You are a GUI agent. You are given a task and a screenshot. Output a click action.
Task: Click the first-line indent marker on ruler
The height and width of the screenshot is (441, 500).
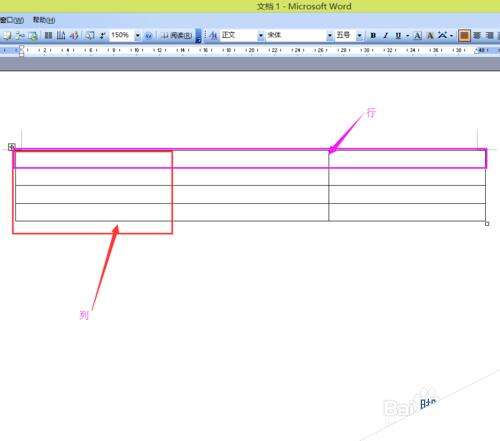[x=21, y=48]
